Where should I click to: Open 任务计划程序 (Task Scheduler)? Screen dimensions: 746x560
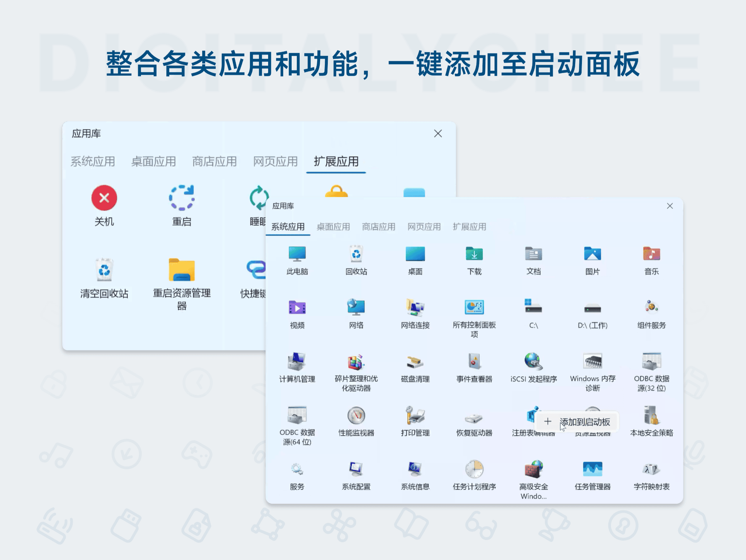pyautogui.click(x=474, y=469)
